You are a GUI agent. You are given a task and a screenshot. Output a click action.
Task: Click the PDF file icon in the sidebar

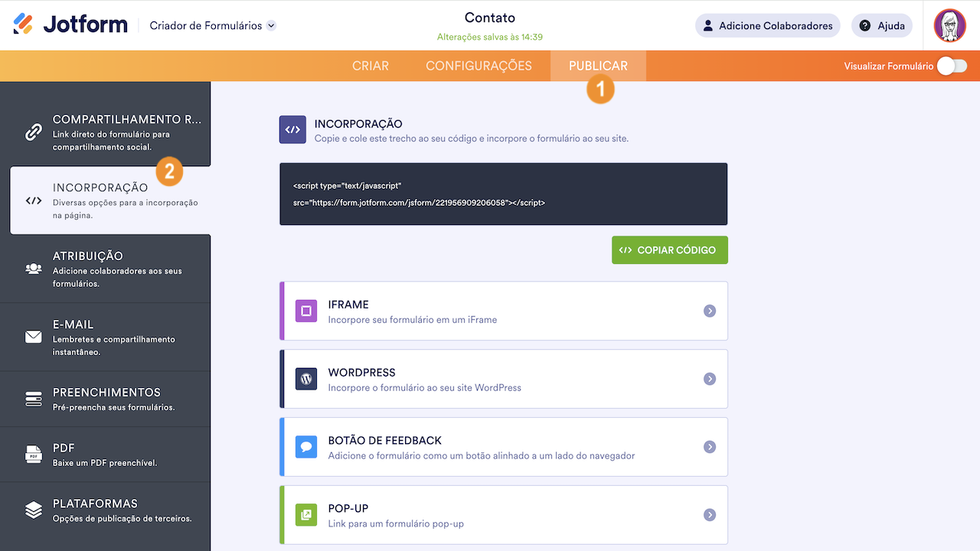34,454
